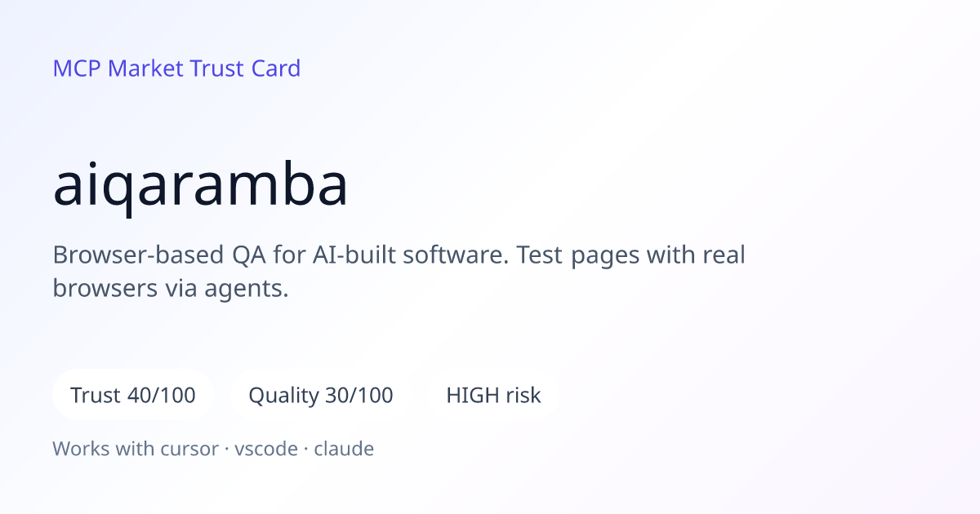Click 'browsers via agents.' on second description line
The image size is (980, 514).
point(171,287)
